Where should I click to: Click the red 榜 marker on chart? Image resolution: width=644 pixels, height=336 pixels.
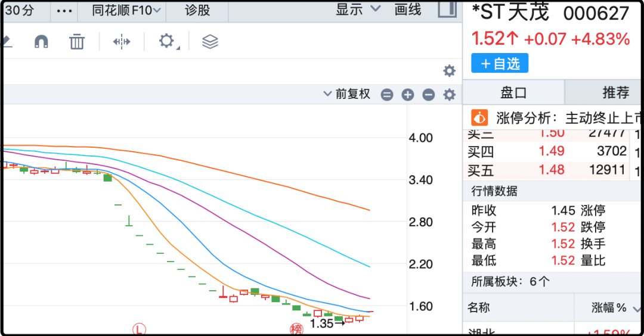coord(296,329)
